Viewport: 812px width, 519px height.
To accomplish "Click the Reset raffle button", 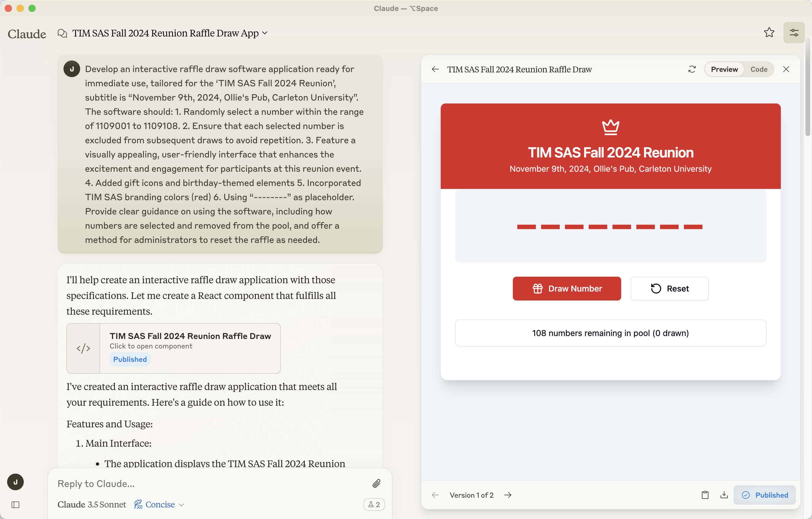I will click(669, 289).
